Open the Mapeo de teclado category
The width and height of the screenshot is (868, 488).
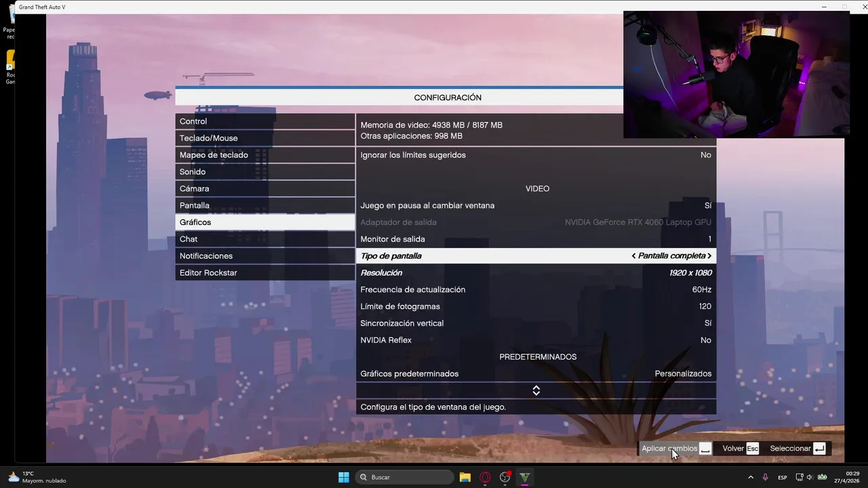click(x=264, y=155)
